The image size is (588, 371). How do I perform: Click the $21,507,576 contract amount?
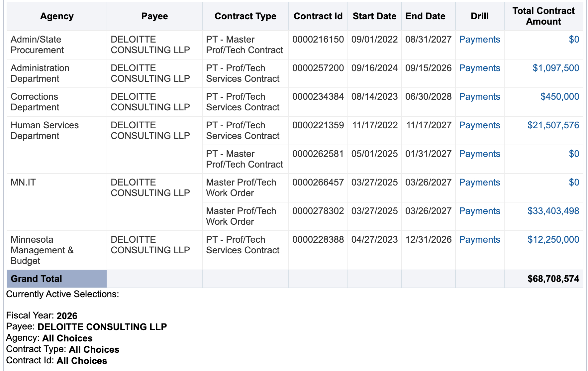point(553,125)
